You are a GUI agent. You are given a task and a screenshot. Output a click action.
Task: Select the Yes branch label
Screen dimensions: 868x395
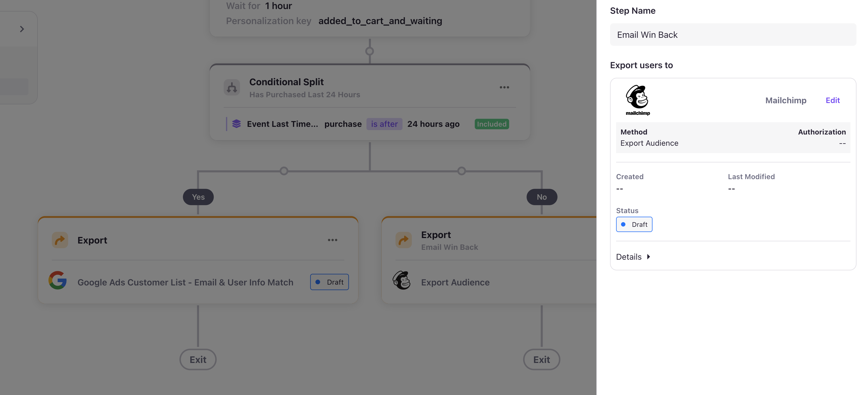(x=198, y=197)
